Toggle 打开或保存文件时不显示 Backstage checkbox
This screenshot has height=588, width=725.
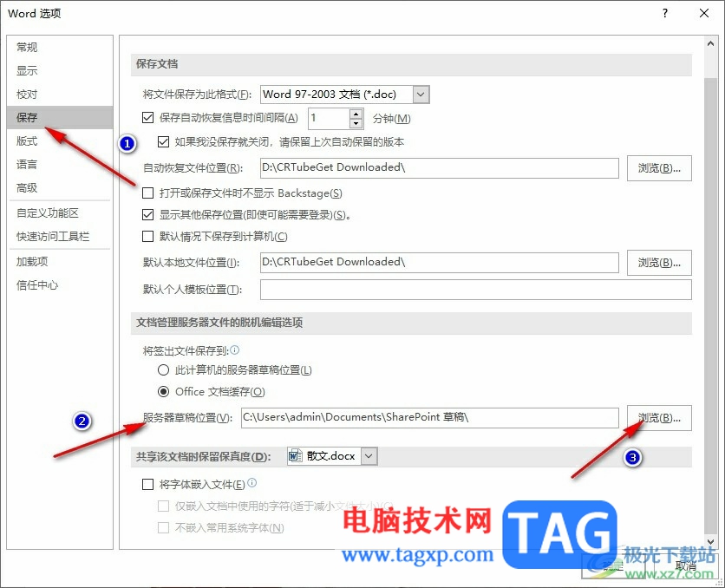pos(148,193)
